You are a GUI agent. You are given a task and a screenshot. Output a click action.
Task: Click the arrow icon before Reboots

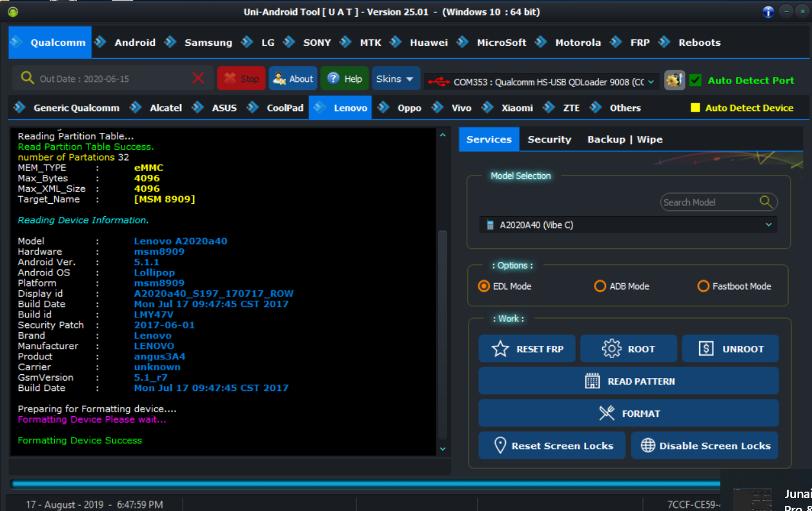coord(664,42)
